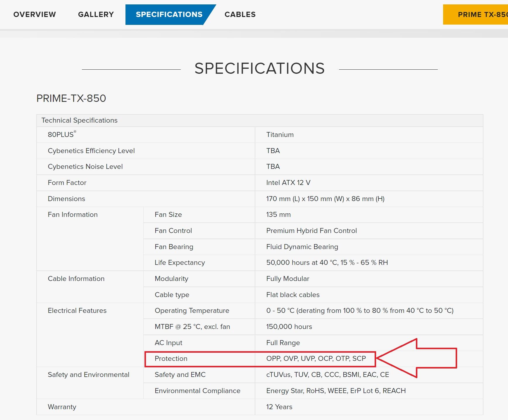The height and width of the screenshot is (420, 508).
Task: Click the yellow PRIME TX-850 button
Action: 476,14
